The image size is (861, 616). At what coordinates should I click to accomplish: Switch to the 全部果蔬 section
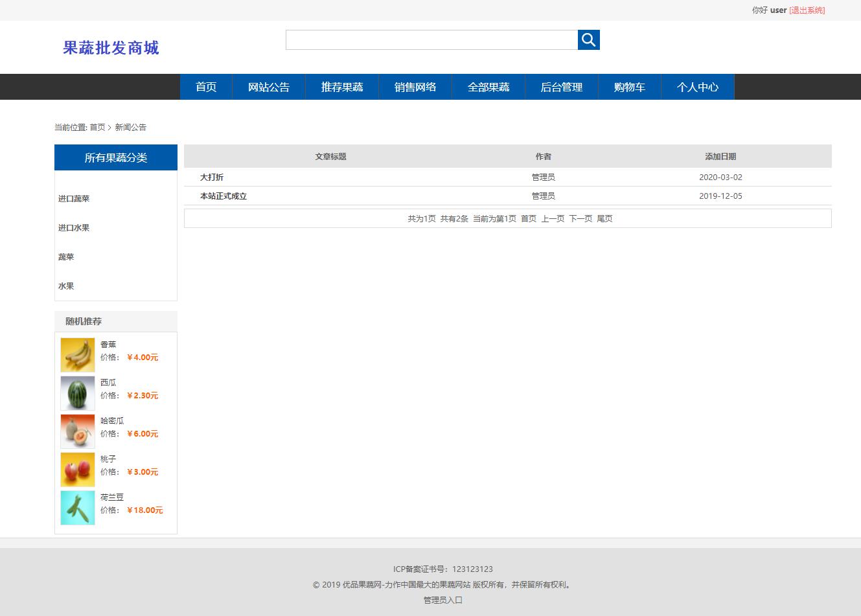488,86
